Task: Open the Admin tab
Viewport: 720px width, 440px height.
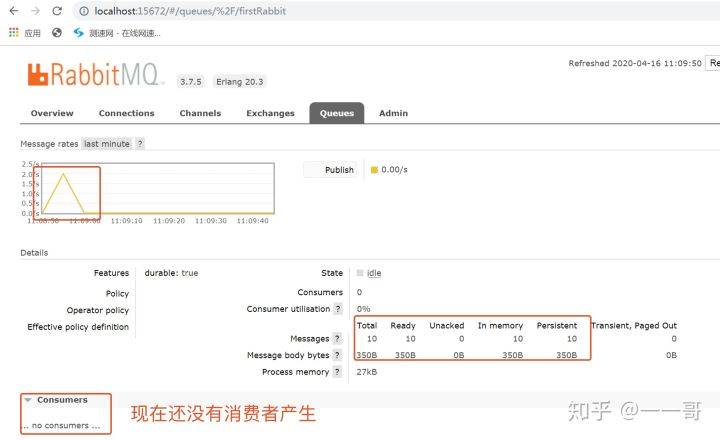Action: (393, 113)
